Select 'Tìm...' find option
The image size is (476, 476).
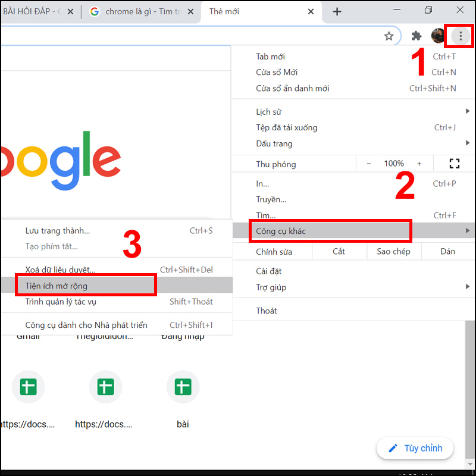click(x=353, y=215)
